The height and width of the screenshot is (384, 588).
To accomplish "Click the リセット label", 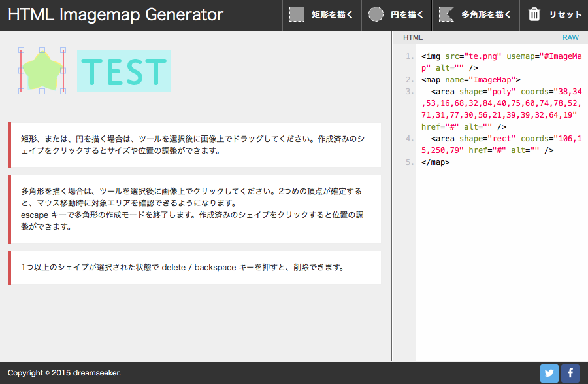I will pos(565,15).
